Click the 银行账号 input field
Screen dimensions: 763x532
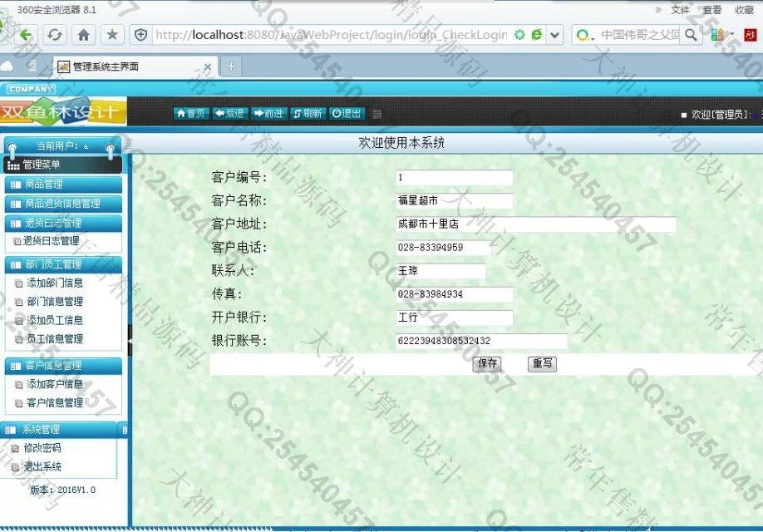pos(481,341)
